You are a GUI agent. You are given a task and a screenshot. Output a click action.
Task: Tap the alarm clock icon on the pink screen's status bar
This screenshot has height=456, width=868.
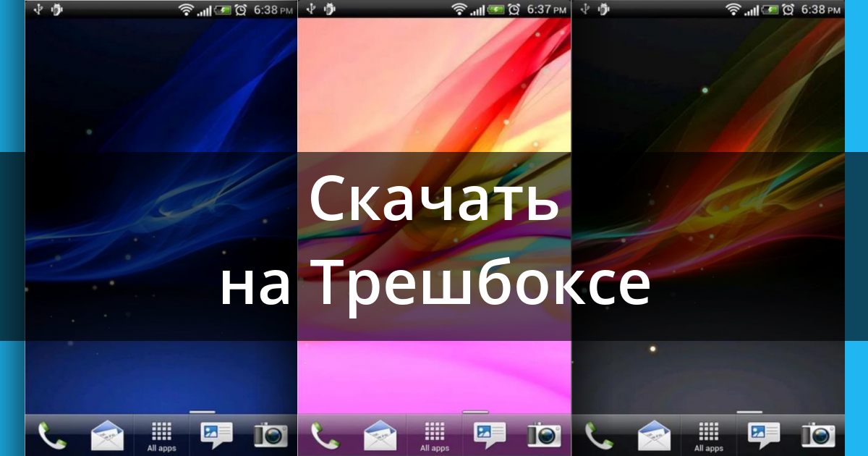(514, 9)
